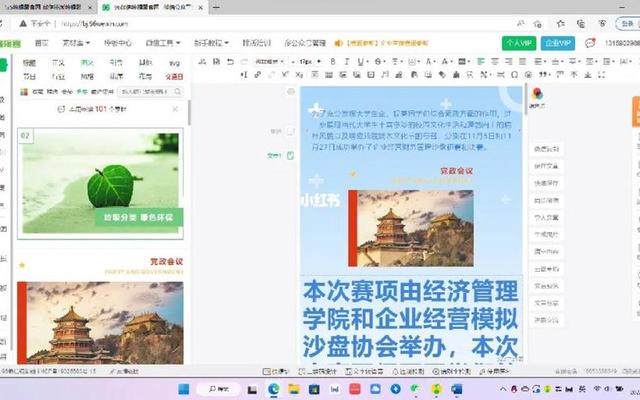The width and height of the screenshot is (640, 400).
Task: Click the insert hyperlink chain icon
Action: tap(258, 75)
